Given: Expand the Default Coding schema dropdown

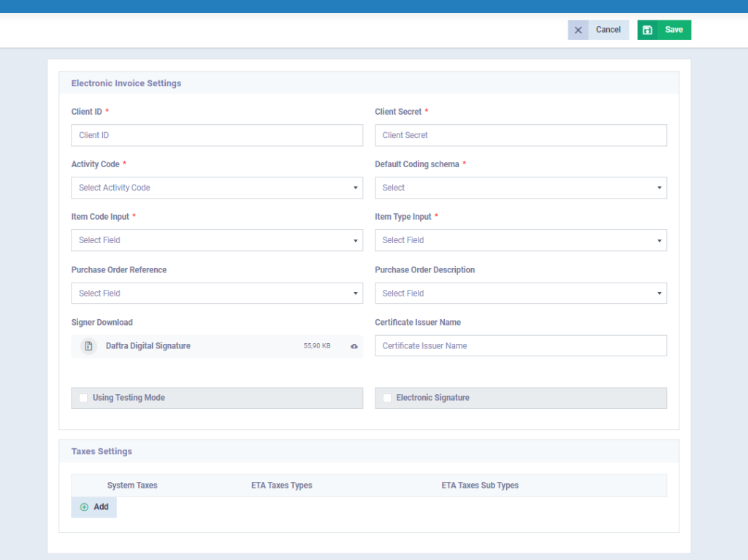Looking at the screenshot, I should (x=520, y=188).
